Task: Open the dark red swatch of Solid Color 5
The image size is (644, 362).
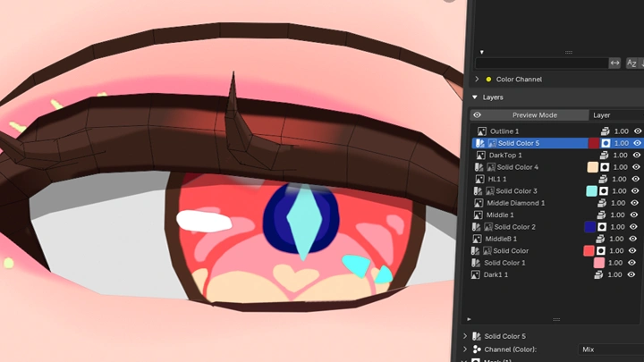Action: point(594,143)
